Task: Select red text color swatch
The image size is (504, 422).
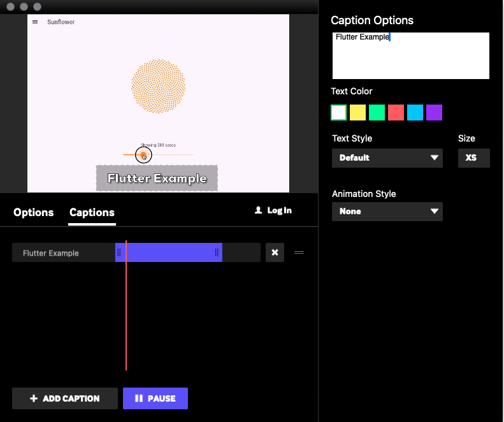Action: pos(396,113)
